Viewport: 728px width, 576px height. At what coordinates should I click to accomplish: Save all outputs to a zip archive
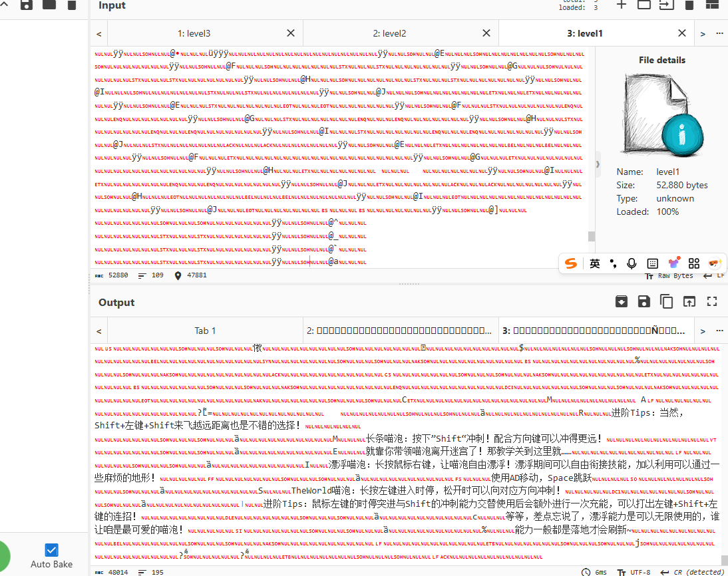pyautogui.click(x=622, y=302)
